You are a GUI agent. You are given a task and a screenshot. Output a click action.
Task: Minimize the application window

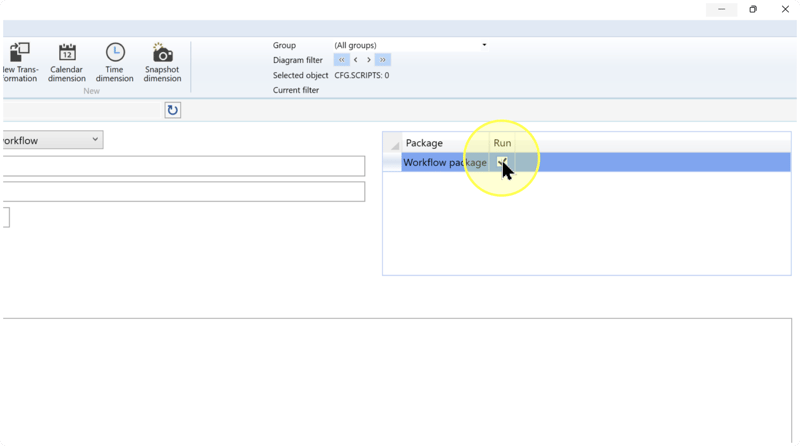[721, 9]
